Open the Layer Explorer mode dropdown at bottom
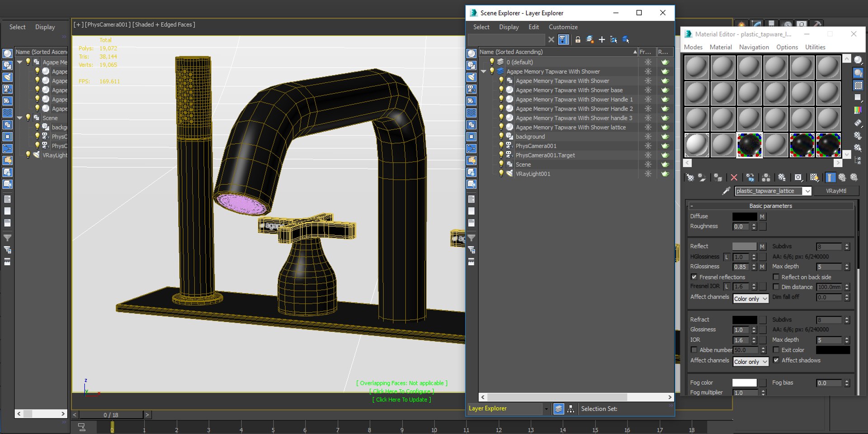 click(x=546, y=409)
